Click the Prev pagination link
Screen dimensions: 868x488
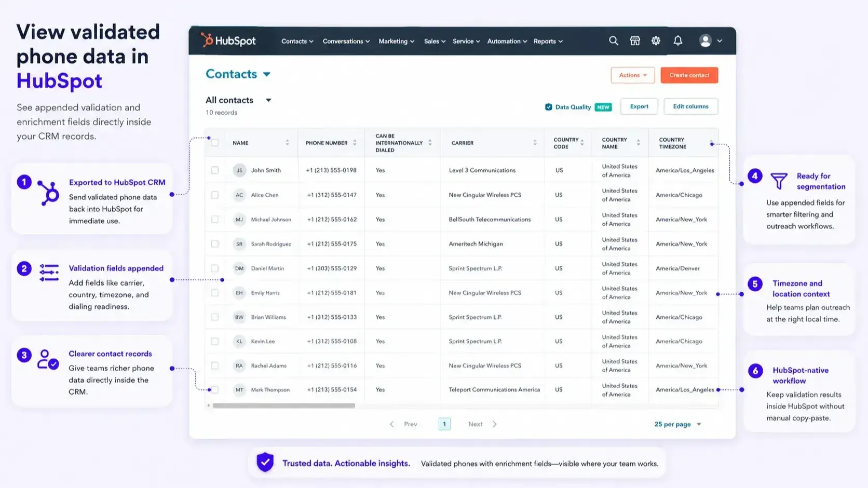pyautogui.click(x=411, y=424)
